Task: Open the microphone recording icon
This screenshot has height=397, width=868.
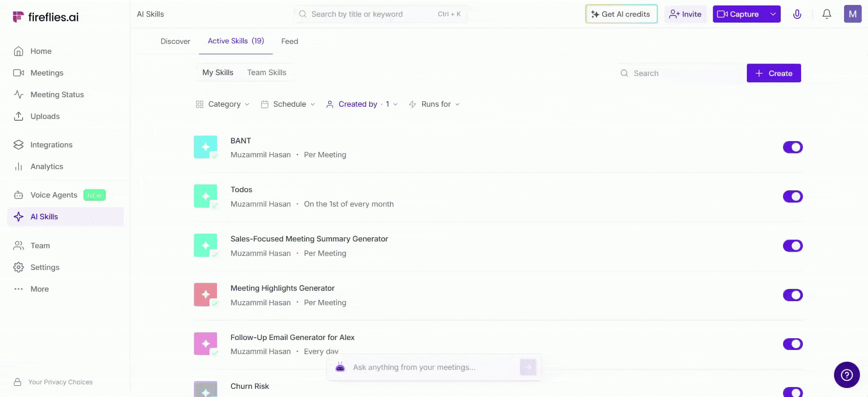Action: pyautogui.click(x=797, y=14)
